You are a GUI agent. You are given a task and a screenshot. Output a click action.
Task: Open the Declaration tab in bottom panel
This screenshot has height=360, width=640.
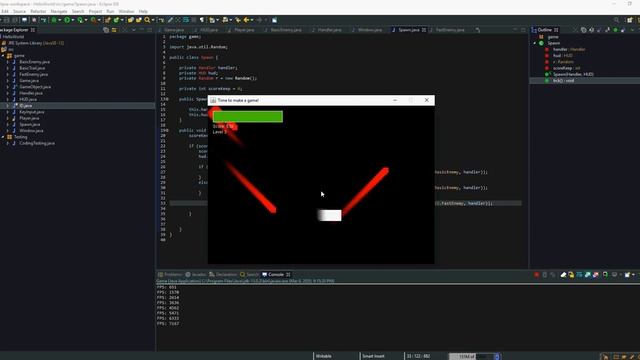(223, 274)
